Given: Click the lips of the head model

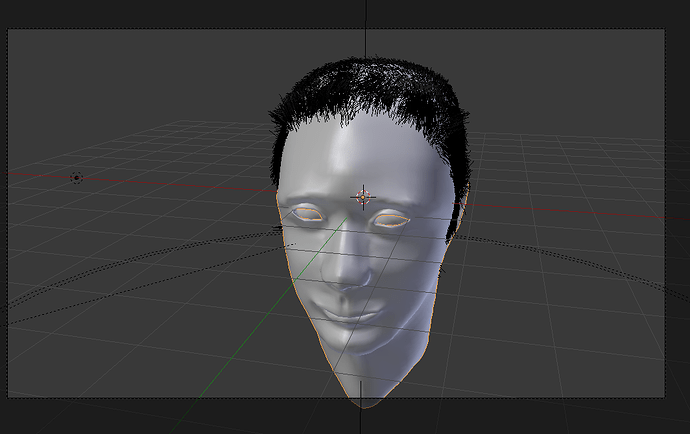Looking at the screenshot, I should click(350, 313).
